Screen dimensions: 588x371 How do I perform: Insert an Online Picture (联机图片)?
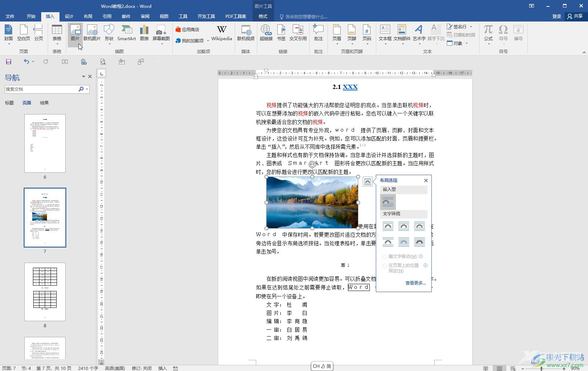[x=92, y=33]
